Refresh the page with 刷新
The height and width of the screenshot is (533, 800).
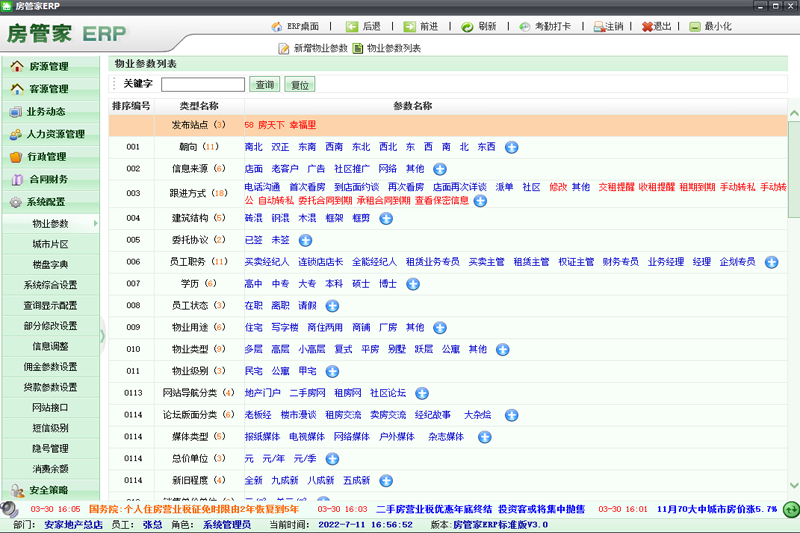[x=467, y=27]
